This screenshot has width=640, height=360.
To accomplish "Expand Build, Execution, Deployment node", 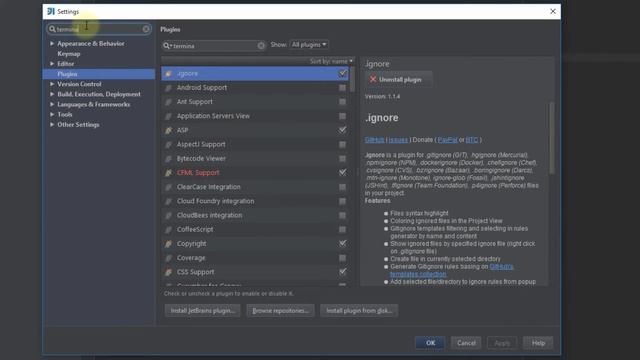I will [52, 94].
